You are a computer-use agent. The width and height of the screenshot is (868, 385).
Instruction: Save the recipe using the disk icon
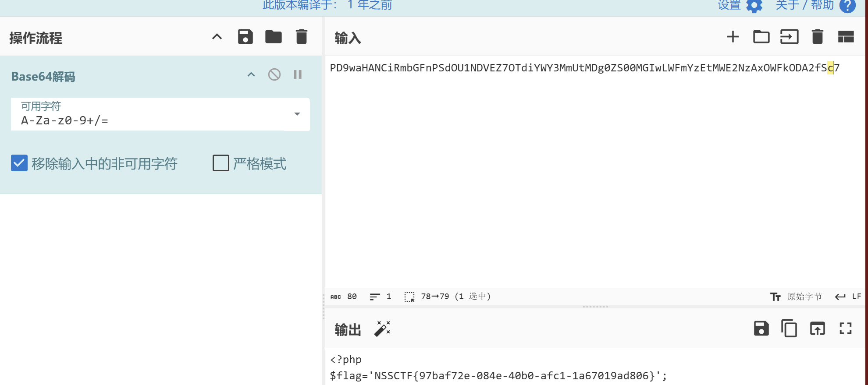[245, 37]
